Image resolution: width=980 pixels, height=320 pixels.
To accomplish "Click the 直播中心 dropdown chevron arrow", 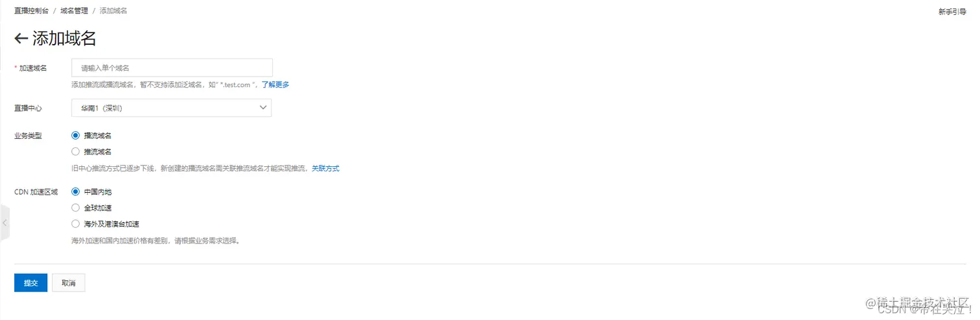I will tap(262, 108).
